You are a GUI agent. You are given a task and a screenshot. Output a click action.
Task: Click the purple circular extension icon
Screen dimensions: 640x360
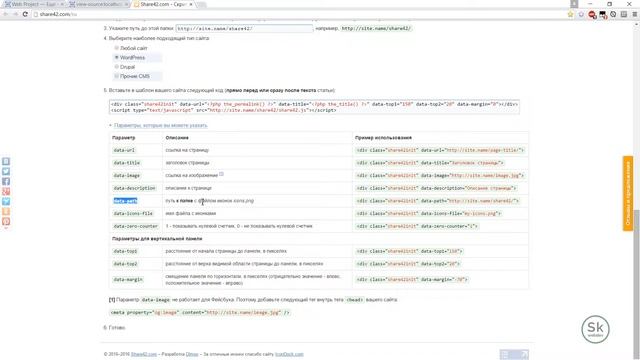pos(581,14)
